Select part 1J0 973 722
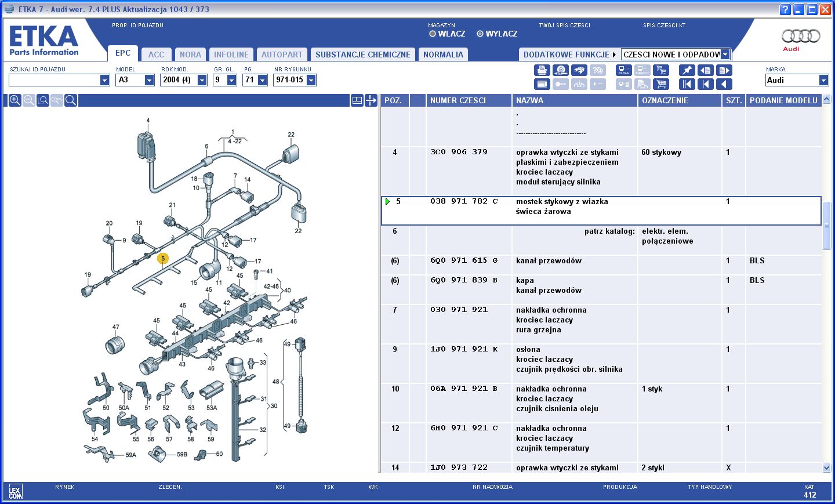The width and height of the screenshot is (835, 504). [459, 467]
